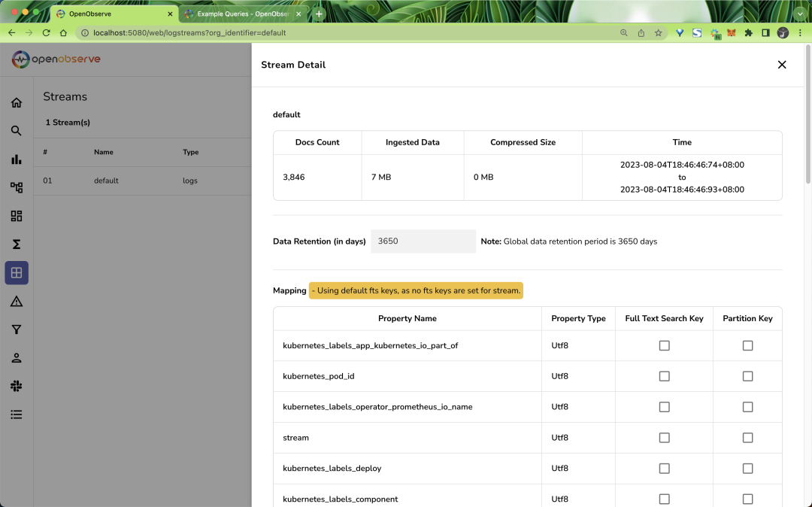Enable Full Text Search for kubernetes_labels_operator_prometheus_io_name

[x=665, y=407]
